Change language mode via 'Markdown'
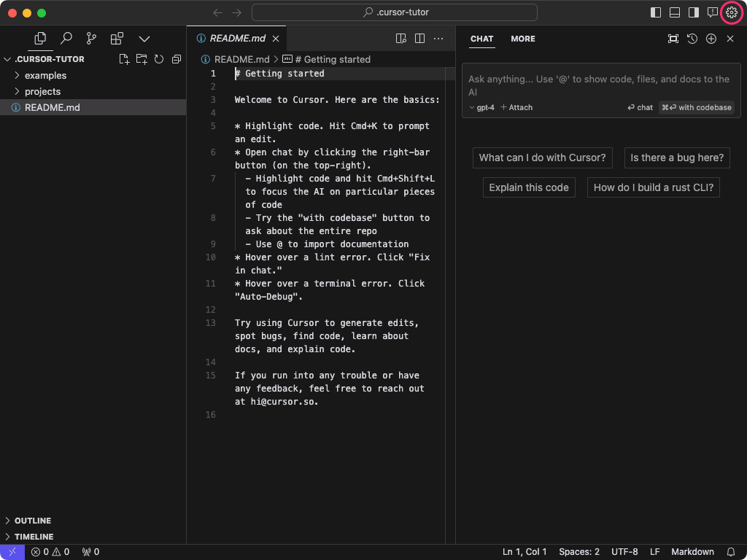 692,552
